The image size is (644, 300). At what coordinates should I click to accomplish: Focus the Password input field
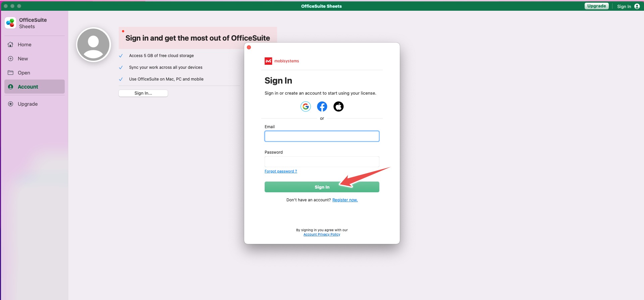tap(322, 162)
